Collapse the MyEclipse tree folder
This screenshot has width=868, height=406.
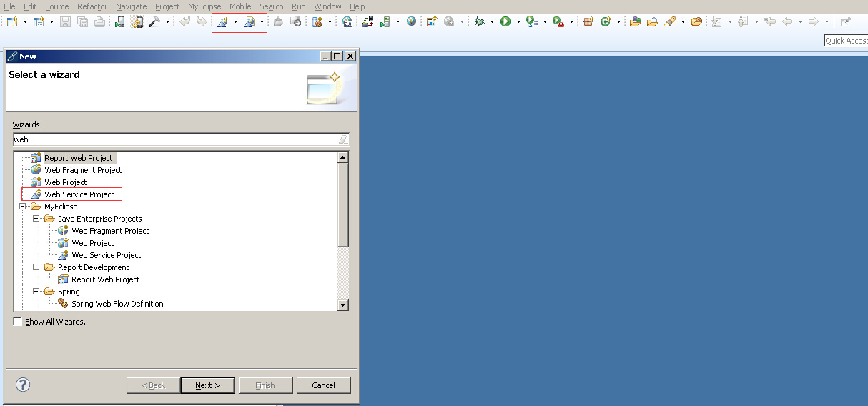click(x=22, y=207)
